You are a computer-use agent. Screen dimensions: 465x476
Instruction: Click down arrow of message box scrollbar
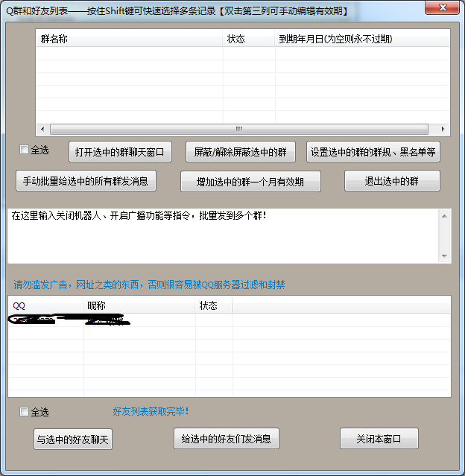tap(444, 256)
